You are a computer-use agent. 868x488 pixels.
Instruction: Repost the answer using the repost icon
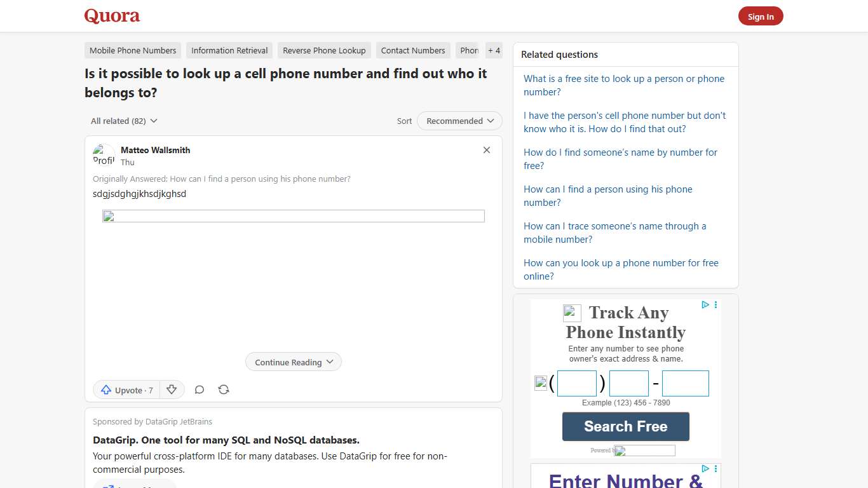(223, 390)
